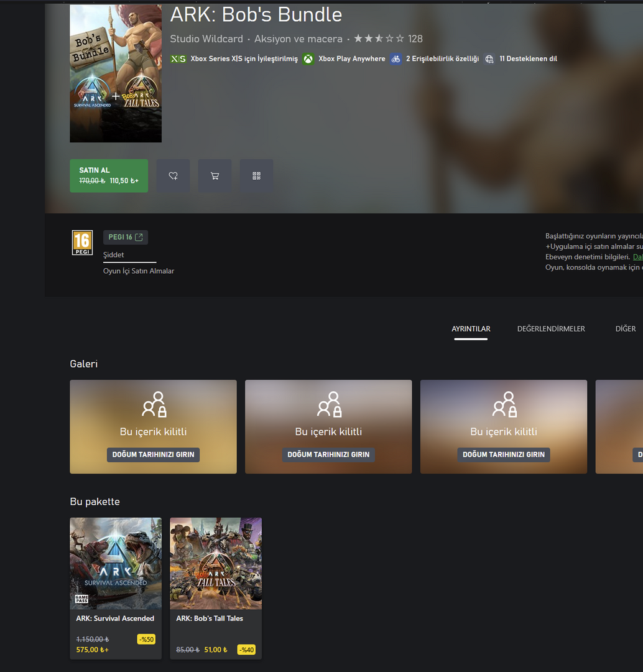The width and height of the screenshot is (643, 672).
Task: Click the star rating with 128 reviews
Action: pos(388,39)
